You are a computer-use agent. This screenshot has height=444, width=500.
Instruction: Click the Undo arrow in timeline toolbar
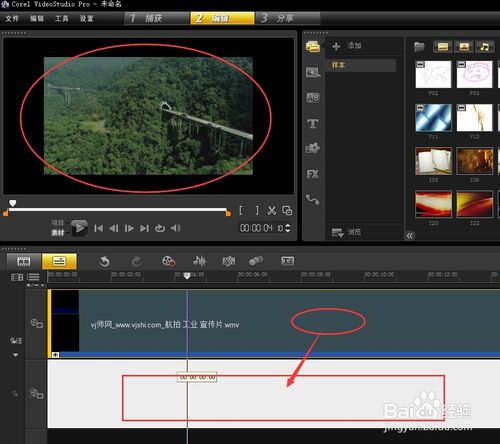coord(104,262)
